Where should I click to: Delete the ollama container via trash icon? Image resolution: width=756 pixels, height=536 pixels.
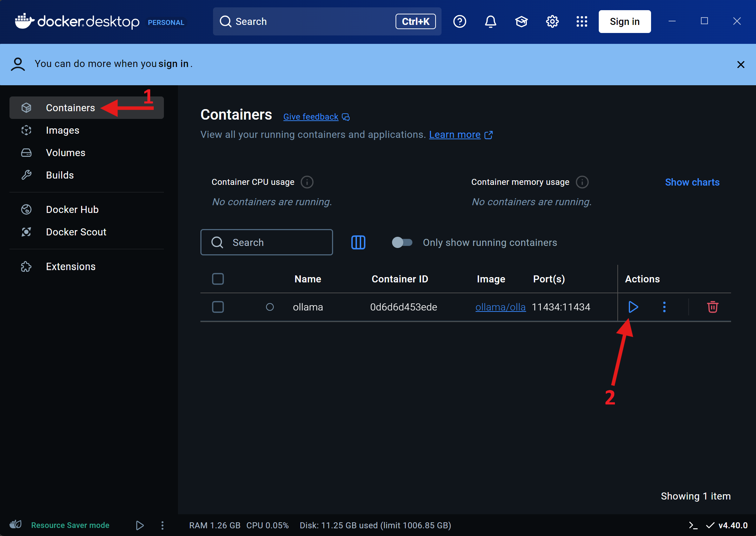(712, 307)
